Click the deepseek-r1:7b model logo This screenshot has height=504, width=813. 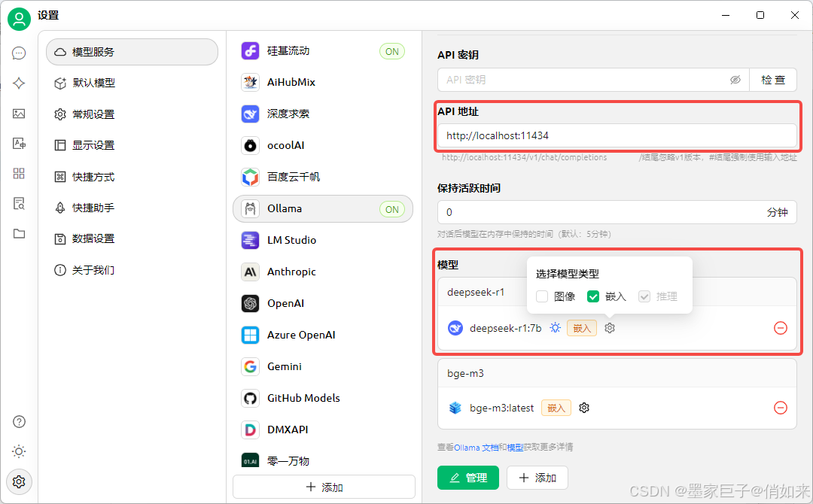pos(455,328)
